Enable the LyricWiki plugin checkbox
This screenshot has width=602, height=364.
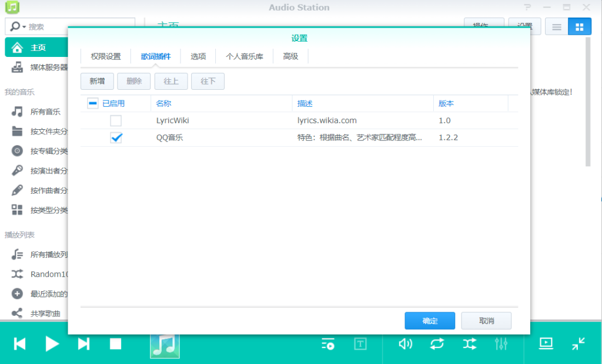pos(116,121)
